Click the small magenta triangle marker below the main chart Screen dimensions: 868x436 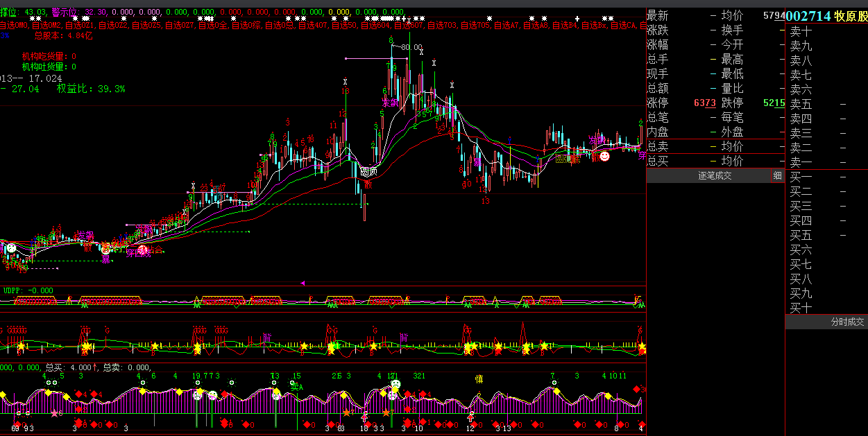pyautogui.click(x=303, y=283)
